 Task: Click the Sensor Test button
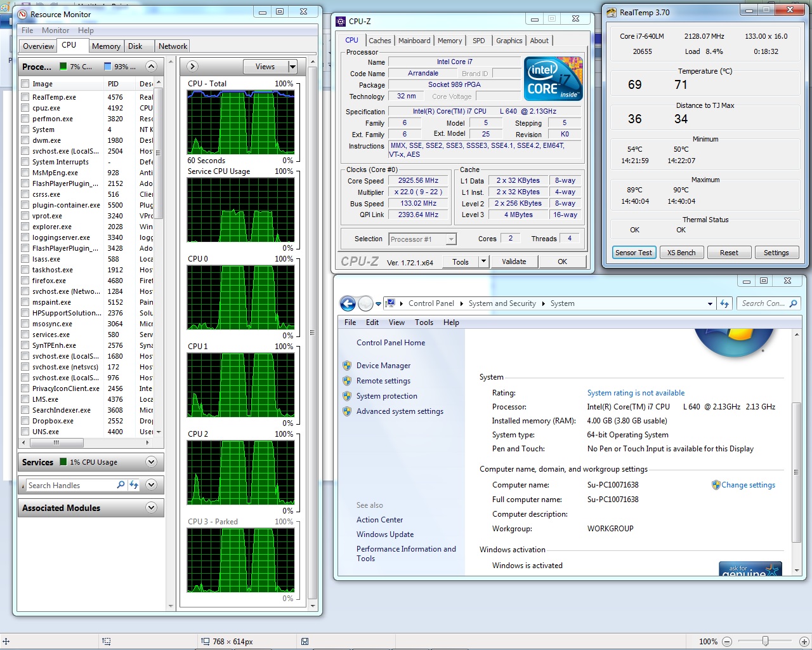tap(633, 253)
